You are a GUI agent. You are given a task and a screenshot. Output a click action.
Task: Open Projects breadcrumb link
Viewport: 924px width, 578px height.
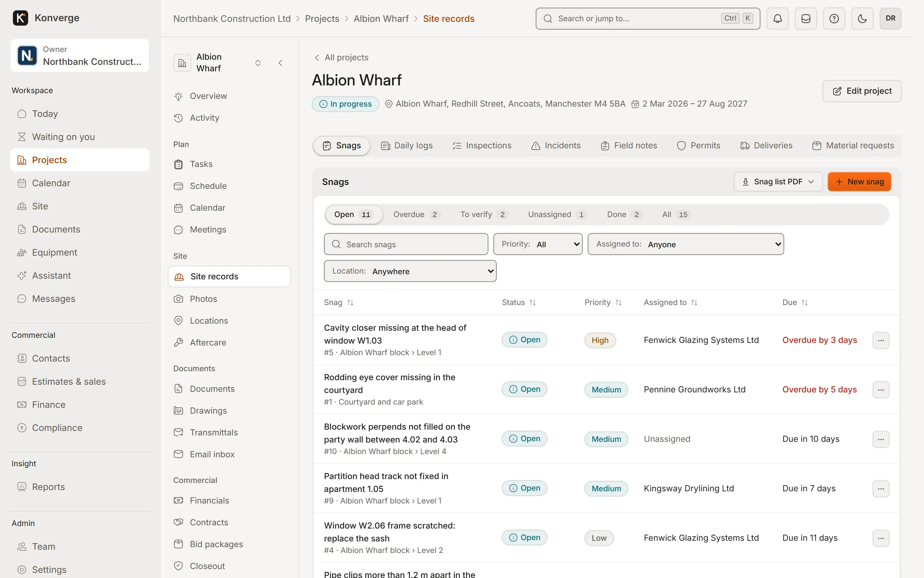pyautogui.click(x=322, y=19)
